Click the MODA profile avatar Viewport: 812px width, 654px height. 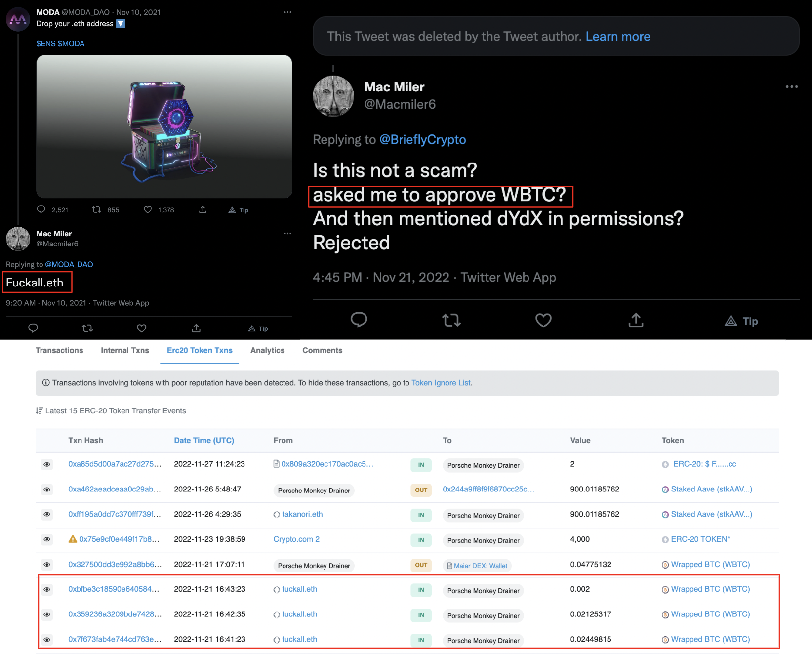18,19
